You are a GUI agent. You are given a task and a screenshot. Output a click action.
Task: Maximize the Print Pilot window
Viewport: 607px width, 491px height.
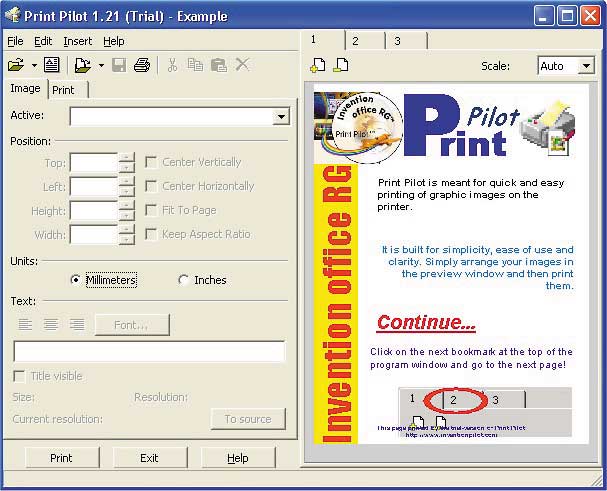point(567,16)
